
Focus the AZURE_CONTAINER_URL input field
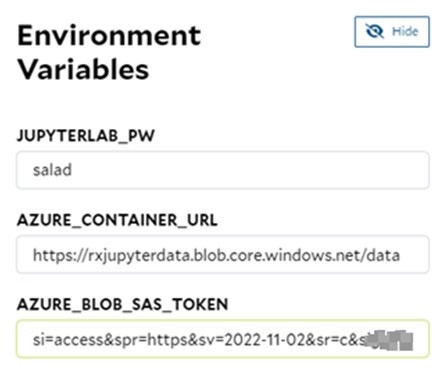coord(223,255)
